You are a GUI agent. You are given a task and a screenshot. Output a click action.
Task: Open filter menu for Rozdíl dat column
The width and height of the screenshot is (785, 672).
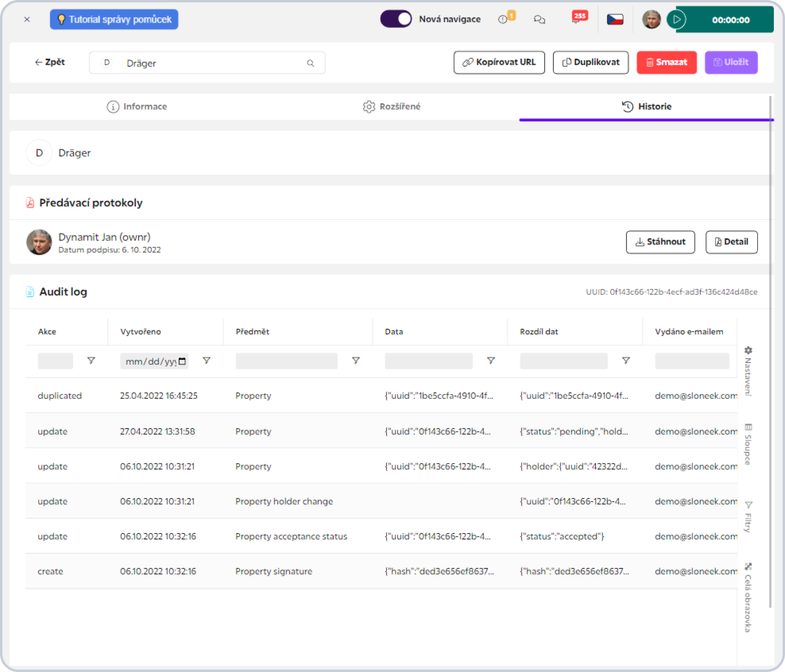pos(626,361)
